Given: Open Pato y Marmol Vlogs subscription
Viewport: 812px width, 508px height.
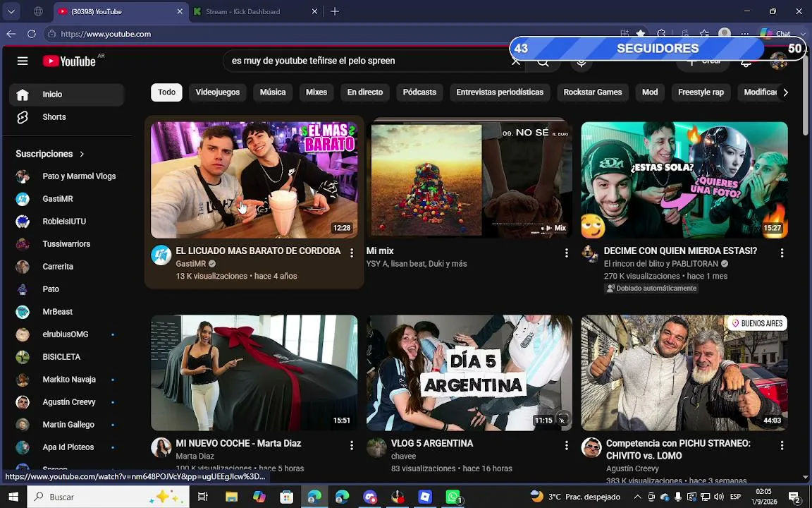Looking at the screenshot, I should 66,176.
